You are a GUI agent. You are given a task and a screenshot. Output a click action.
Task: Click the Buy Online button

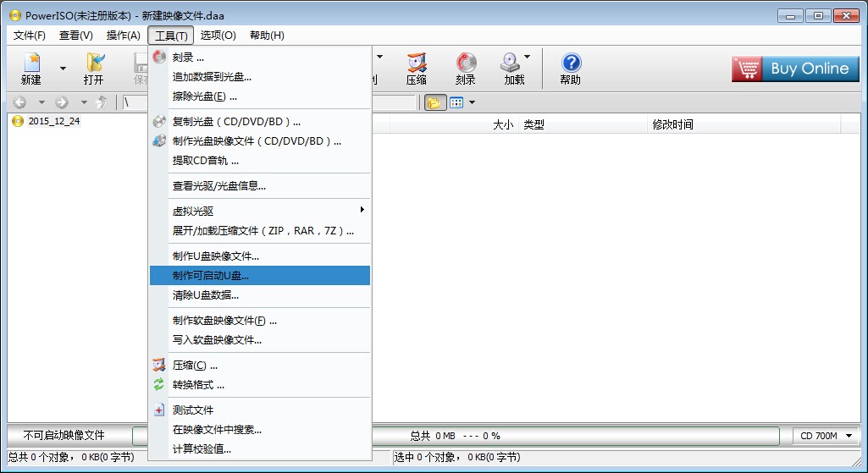[795, 69]
